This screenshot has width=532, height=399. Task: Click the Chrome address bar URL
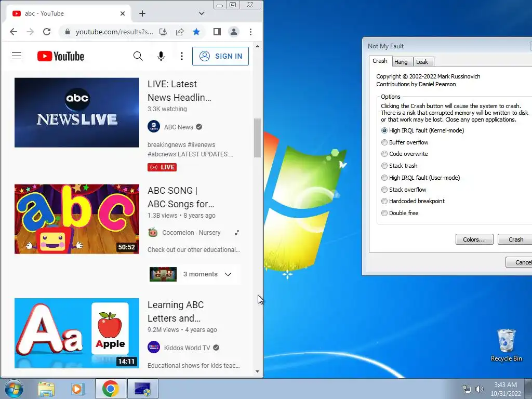point(114,32)
